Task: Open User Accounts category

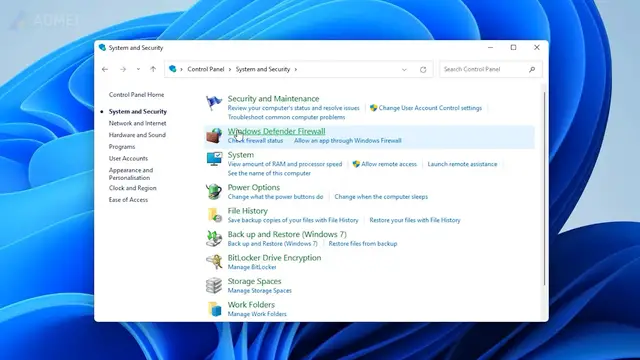Action: [x=128, y=158]
